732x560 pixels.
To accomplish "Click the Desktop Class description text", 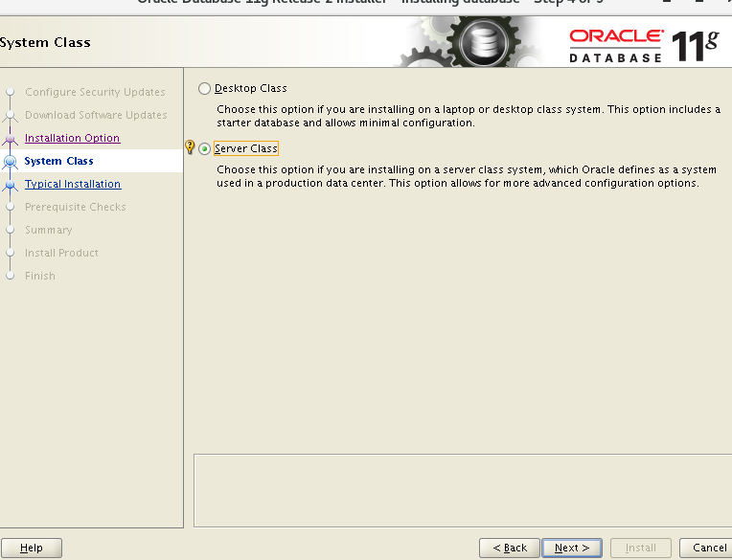I will point(469,116).
